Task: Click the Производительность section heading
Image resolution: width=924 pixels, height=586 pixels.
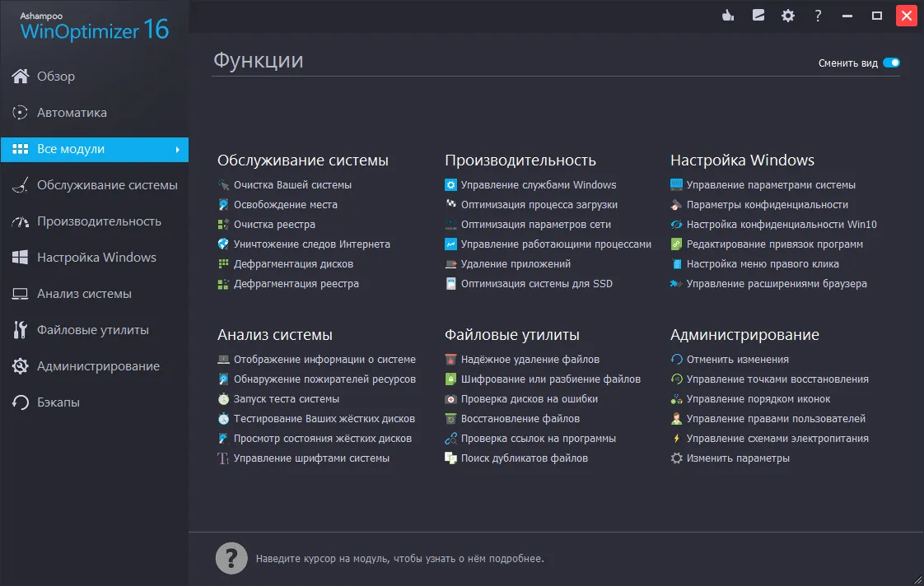Action: coord(520,160)
